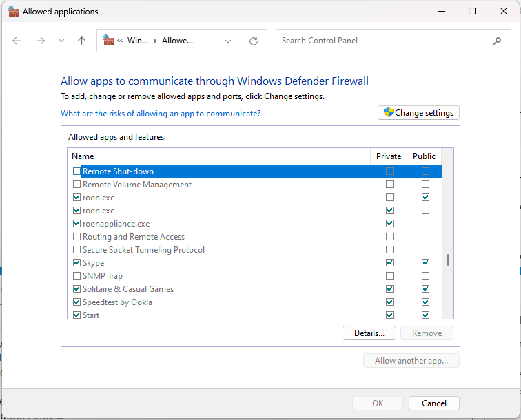
Task: Enable Secure Socket Tunneling Protocol checkbox
Action: tap(76, 250)
